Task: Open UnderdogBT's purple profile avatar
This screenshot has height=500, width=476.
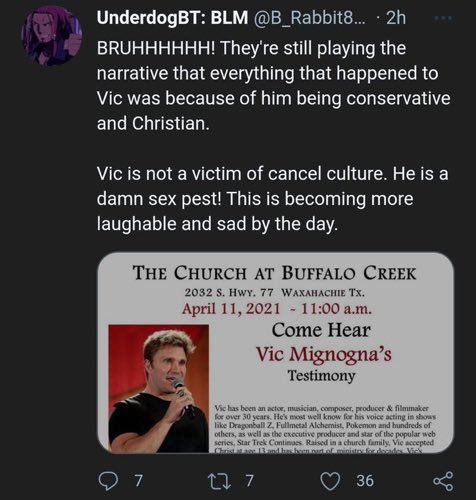Action: pyautogui.click(x=52, y=36)
